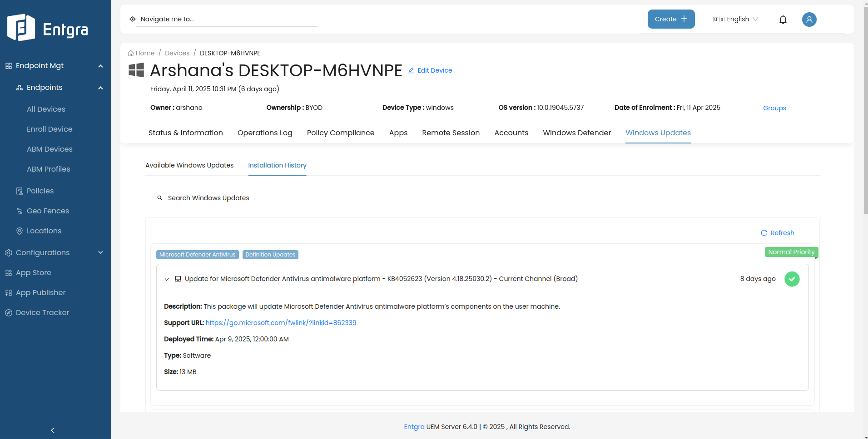
Task: Open the English language dropdown
Action: point(735,19)
